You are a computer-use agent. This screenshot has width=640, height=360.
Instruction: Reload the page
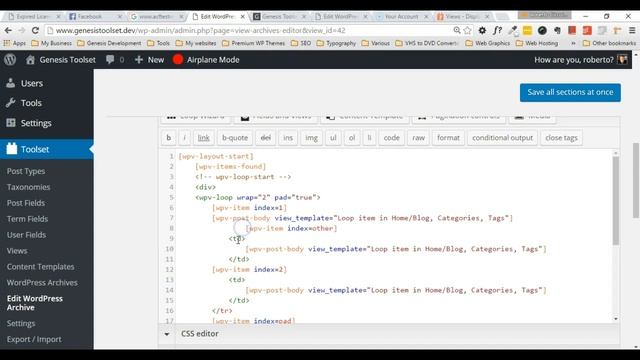tap(35, 30)
